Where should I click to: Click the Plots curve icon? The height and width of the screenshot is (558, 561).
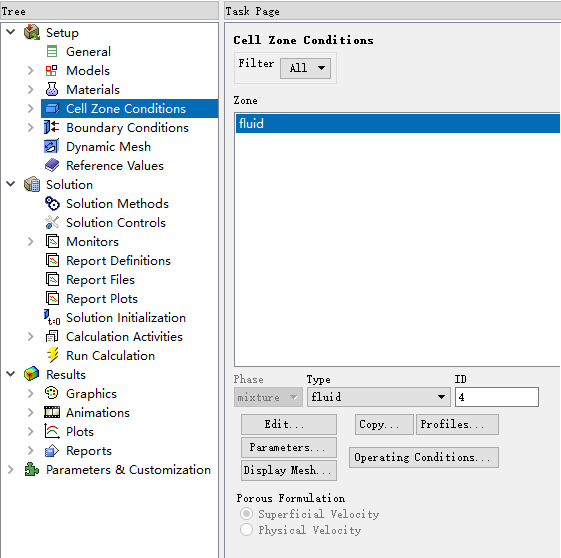(x=52, y=431)
